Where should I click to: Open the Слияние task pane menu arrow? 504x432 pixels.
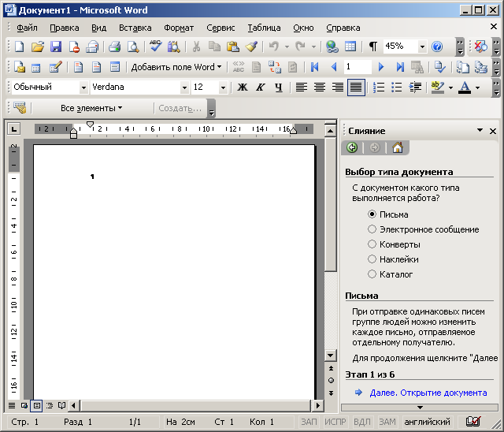point(480,130)
